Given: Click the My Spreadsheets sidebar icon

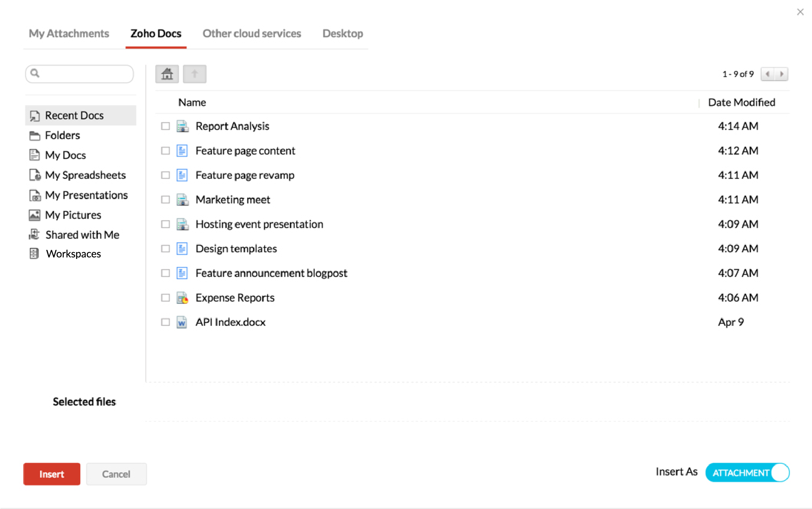Looking at the screenshot, I should click(35, 175).
